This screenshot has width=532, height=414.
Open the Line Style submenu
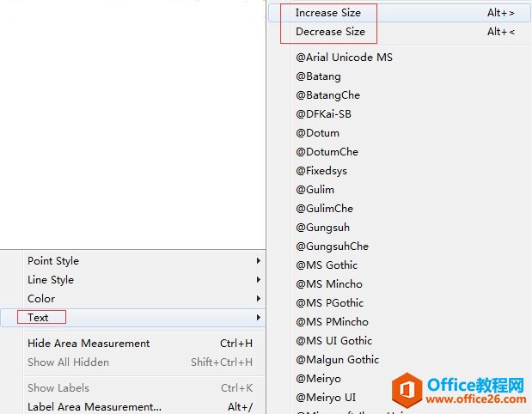[132, 280]
